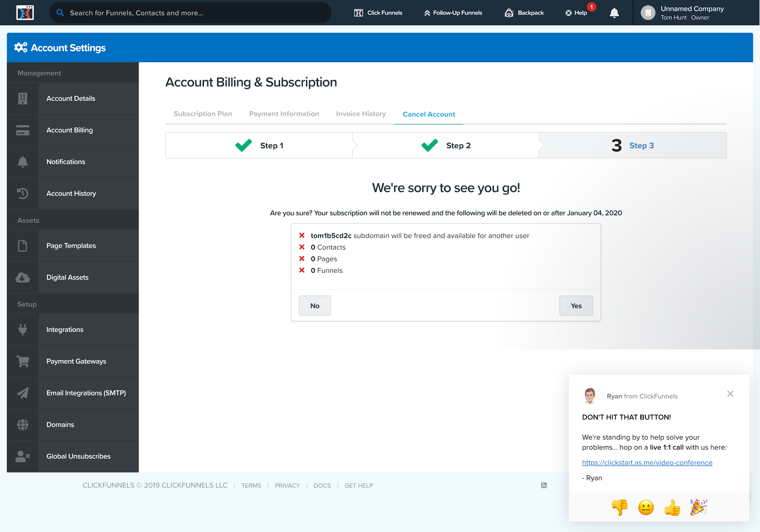Click the tom1b5cd2c subdomain text

point(331,235)
